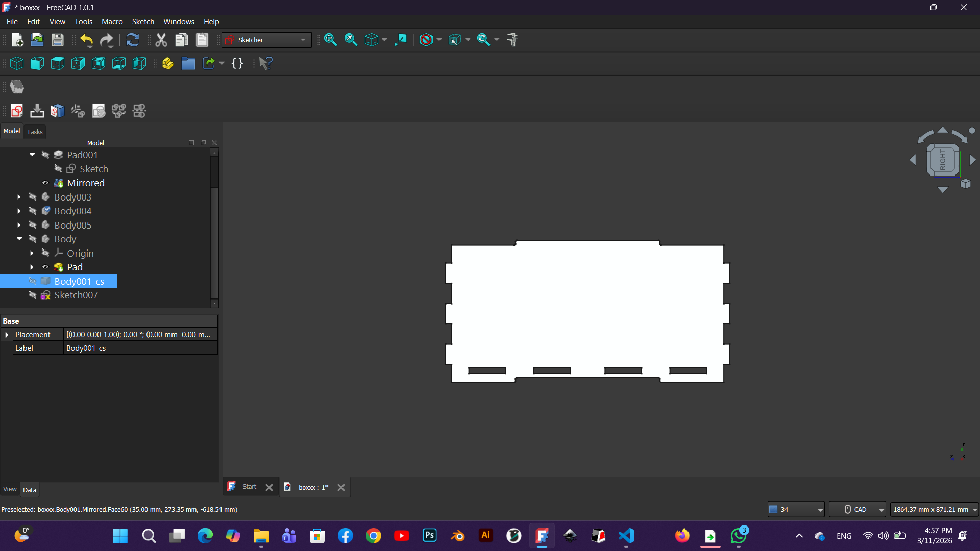The width and height of the screenshot is (980, 551).
Task: Click the What's This help cursor icon
Action: click(x=265, y=63)
